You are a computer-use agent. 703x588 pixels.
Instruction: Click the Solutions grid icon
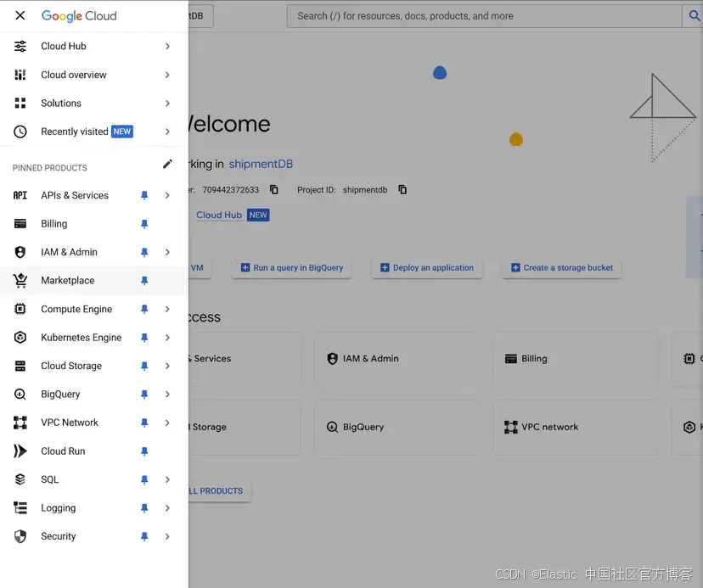coord(20,103)
